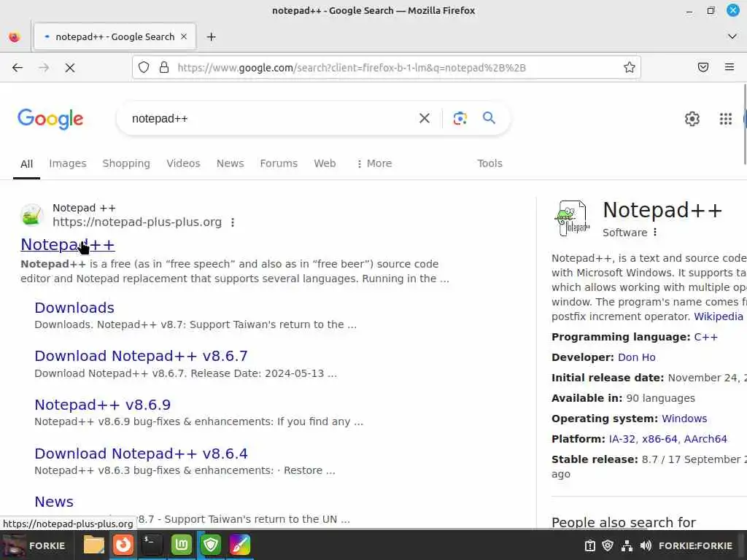Switch to the Videos tab
Image resolution: width=747 pixels, height=560 pixels.
click(x=183, y=163)
